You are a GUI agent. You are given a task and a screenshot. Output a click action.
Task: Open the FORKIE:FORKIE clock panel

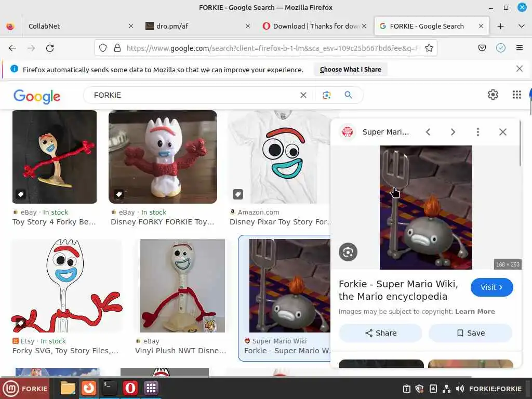[x=495, y=389]
